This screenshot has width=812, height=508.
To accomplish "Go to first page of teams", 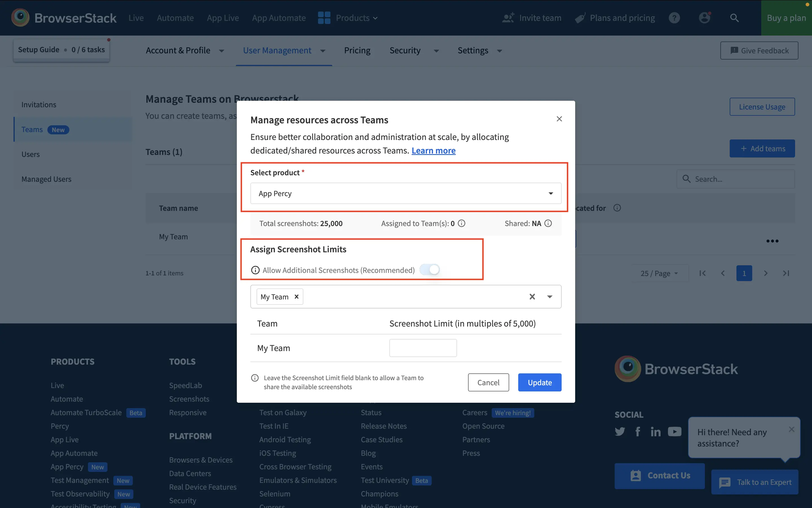I will (x=702, y=273).
